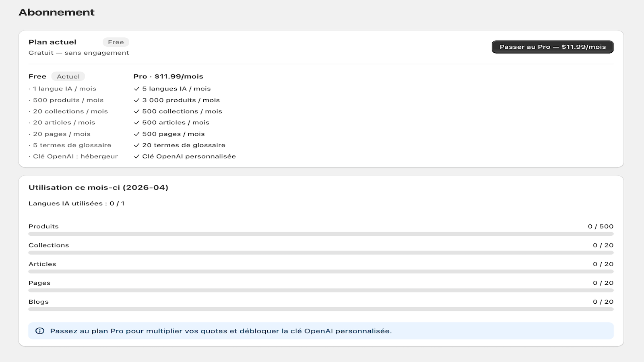
Task: Click the Collections usage progress bar
Action: tap(321, 253)
